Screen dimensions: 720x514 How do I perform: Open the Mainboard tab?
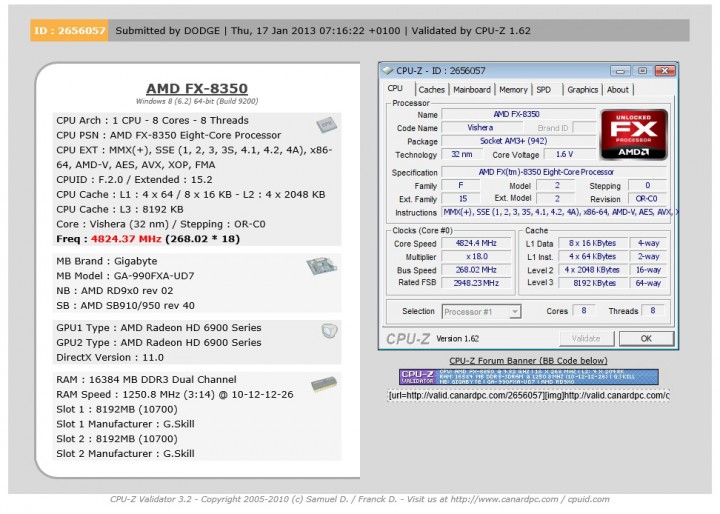[x=472, y=90]
